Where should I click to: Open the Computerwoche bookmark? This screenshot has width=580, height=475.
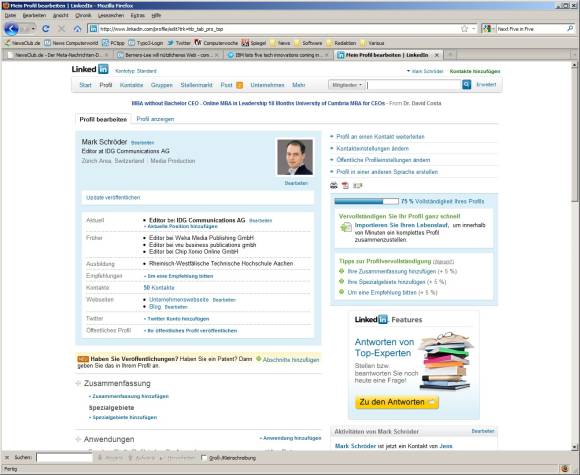tap(216, 43)
